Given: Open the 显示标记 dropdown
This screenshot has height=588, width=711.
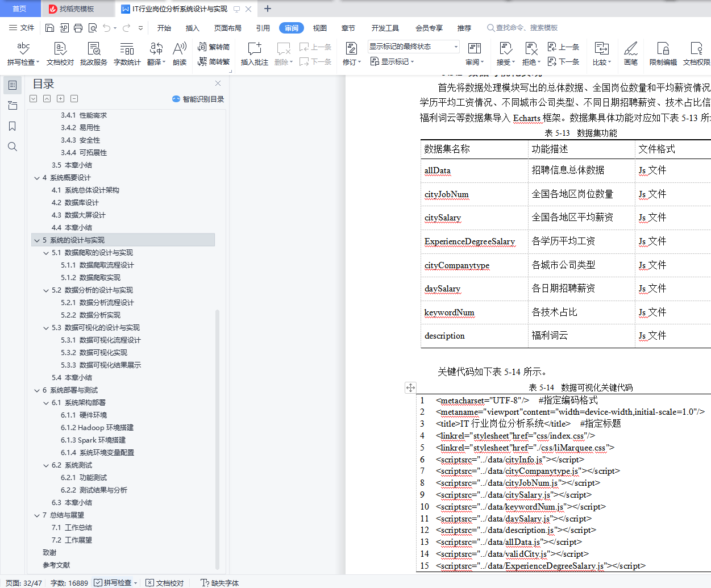Looking at the screenshot, I should (x=392, y=61).
